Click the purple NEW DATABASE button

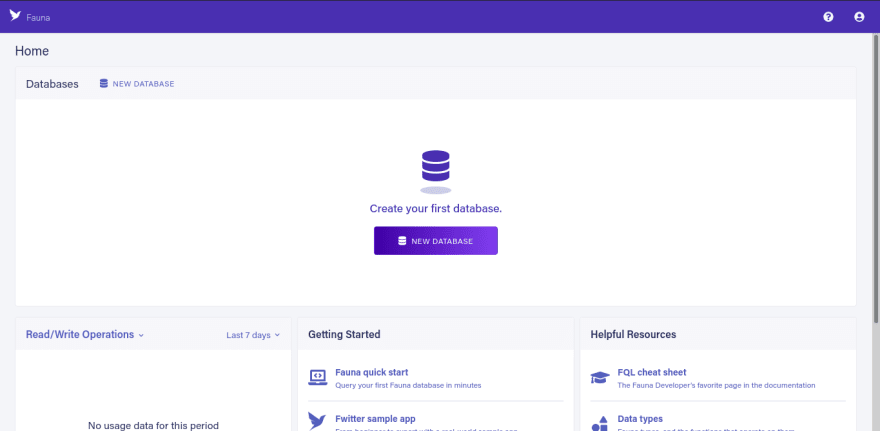(x=436, y=241)
